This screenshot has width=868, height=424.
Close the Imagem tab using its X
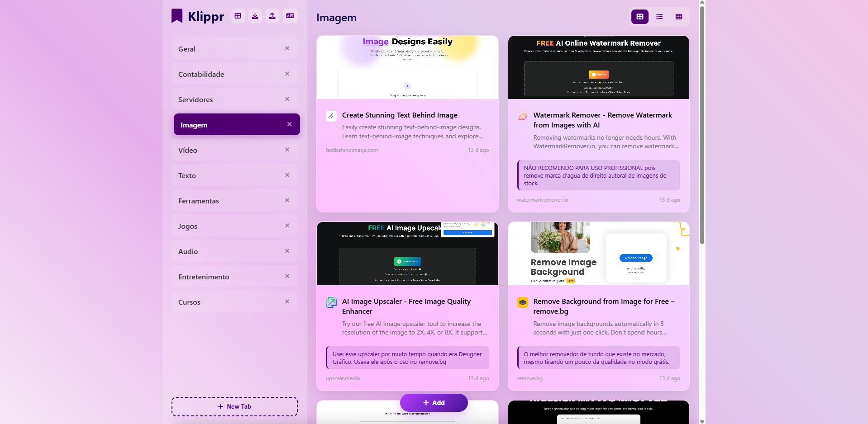coord(289,124)
